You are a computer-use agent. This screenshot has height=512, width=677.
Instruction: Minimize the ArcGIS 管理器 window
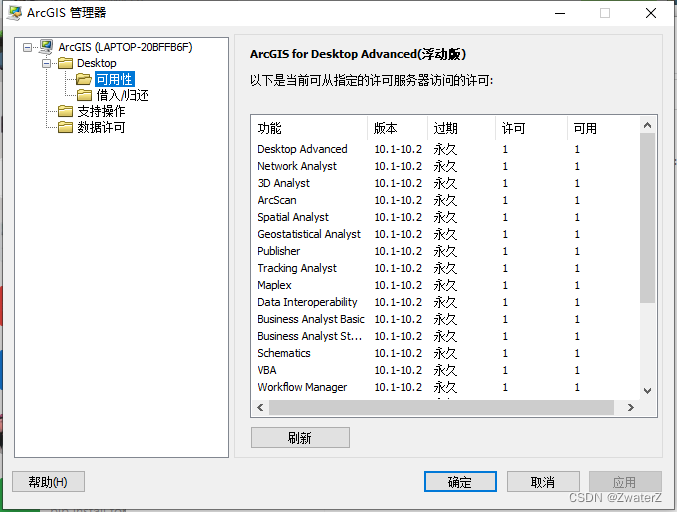[560, 13]
